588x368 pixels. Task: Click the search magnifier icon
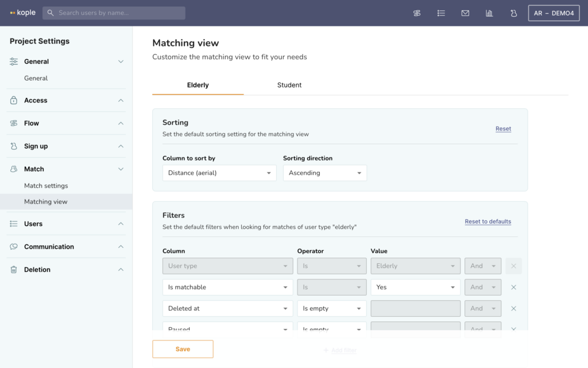(x=51, y=13)
